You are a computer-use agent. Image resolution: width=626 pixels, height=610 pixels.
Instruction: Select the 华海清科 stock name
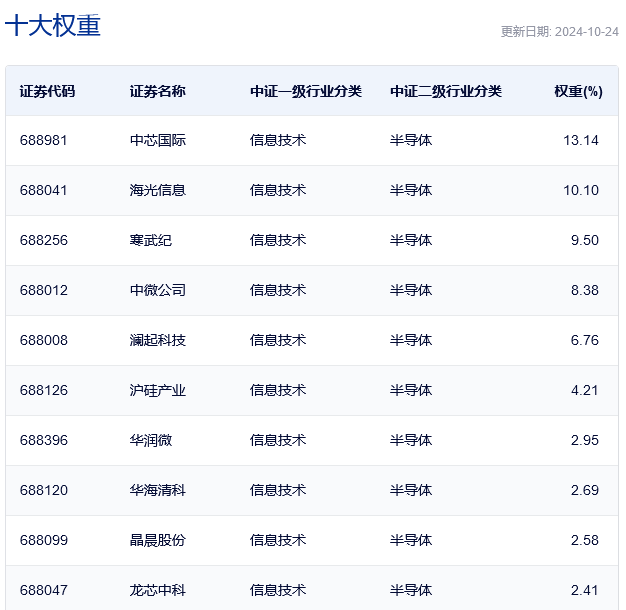[157, 490]
